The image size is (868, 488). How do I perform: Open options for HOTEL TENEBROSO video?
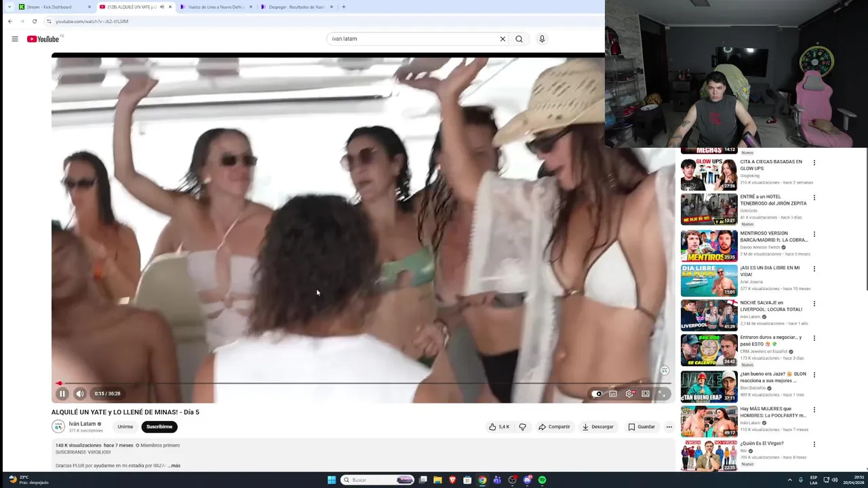814,198
